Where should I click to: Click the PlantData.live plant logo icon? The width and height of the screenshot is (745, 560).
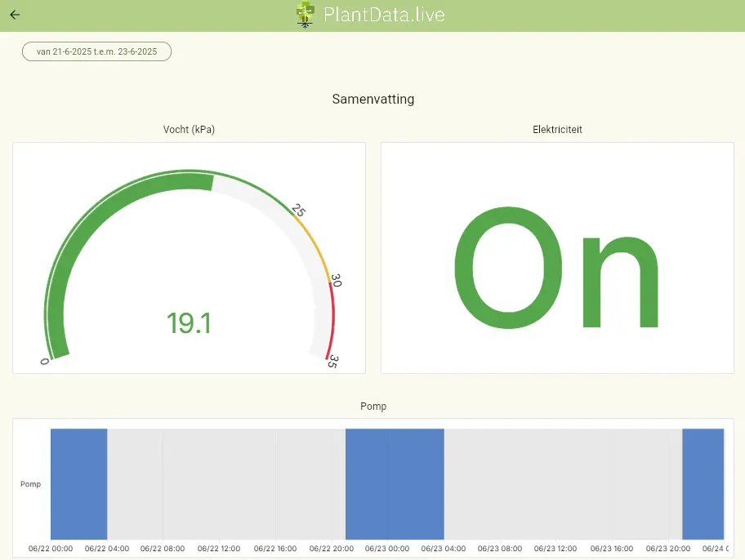click(x=305, y=15)
